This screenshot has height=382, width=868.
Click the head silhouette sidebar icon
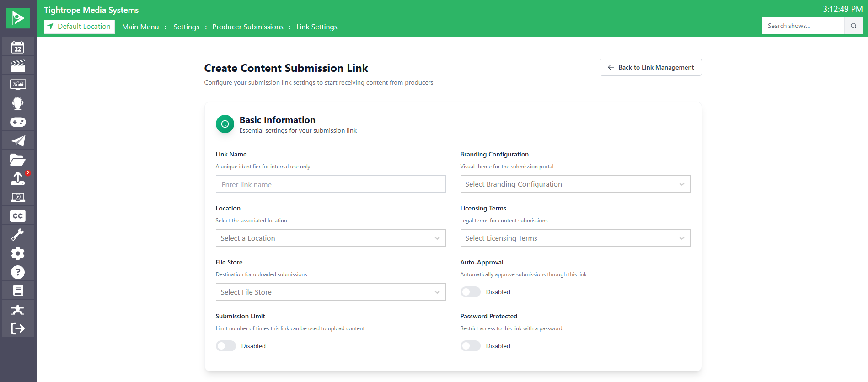pos(18,103)
